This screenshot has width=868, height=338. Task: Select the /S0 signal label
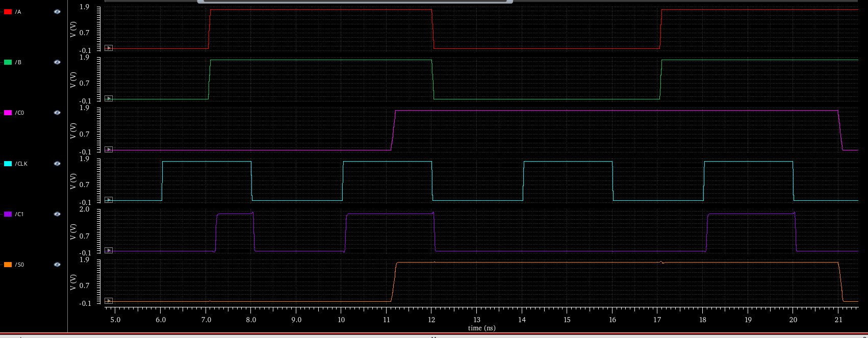19,265
